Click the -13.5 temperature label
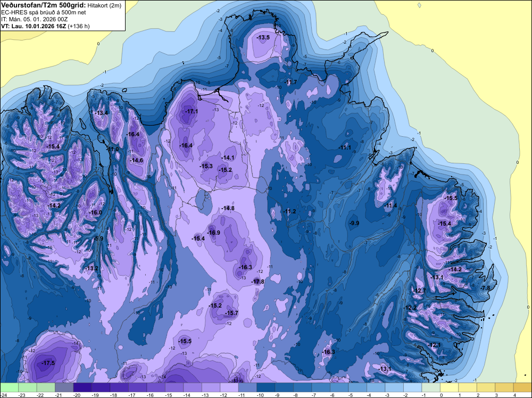 coord(263,37)
